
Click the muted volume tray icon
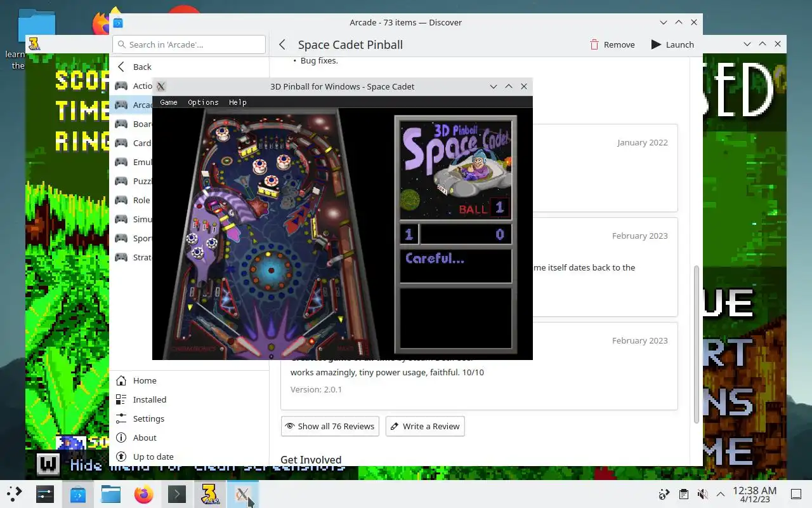[x=702, y=494]
